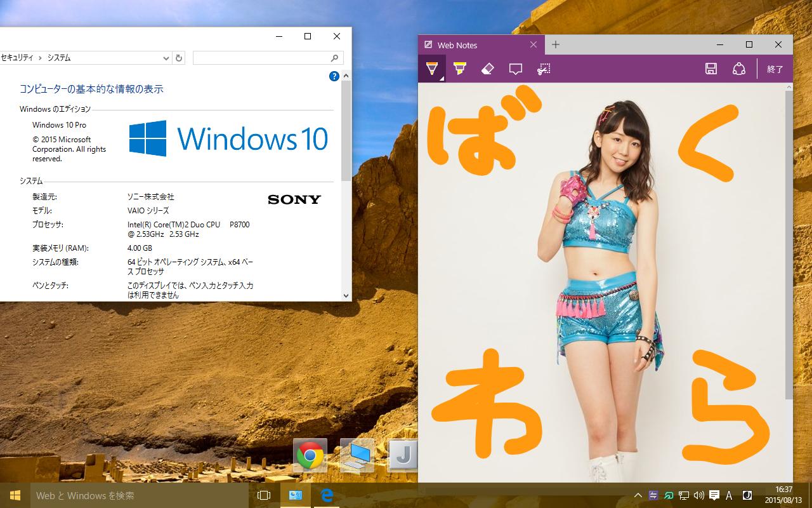Open the computer icon in dock

357,455
